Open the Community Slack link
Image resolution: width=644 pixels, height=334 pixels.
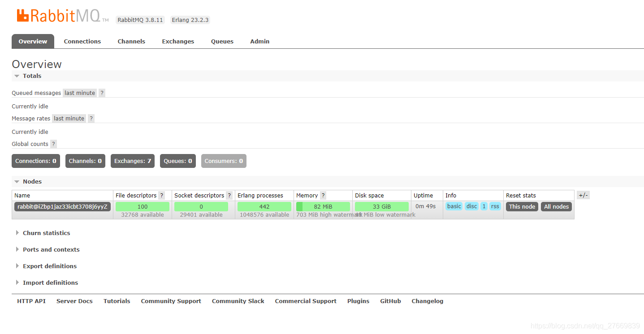pos(238,301)
